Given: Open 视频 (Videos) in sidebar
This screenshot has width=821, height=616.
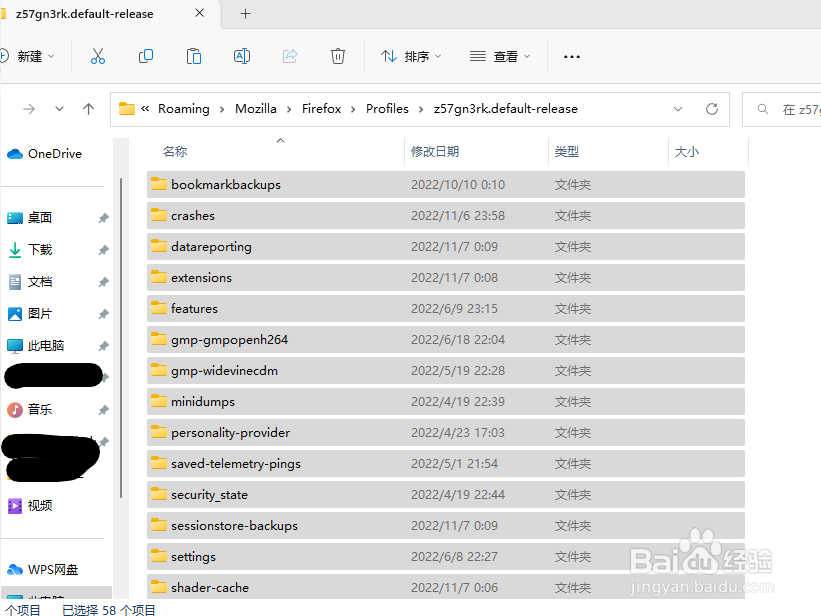Looking at the screenshot, I should coord(30,505).
